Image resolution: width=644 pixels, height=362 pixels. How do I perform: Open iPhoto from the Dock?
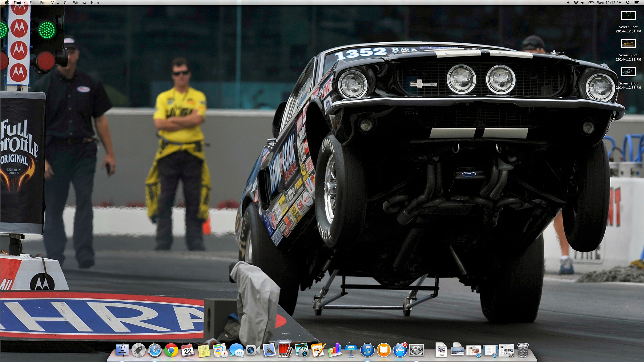[x=302, y=350]
